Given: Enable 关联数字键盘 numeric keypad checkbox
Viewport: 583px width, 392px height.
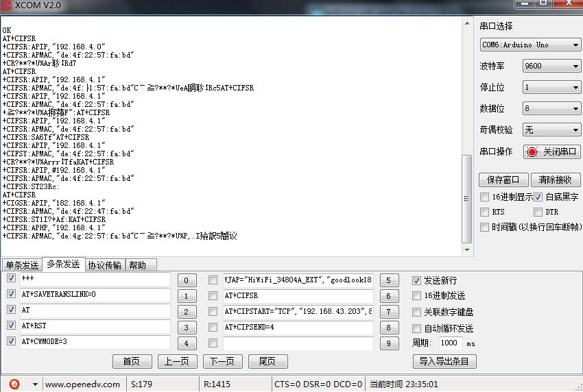Looking at the screenshot, I should 416,312.
